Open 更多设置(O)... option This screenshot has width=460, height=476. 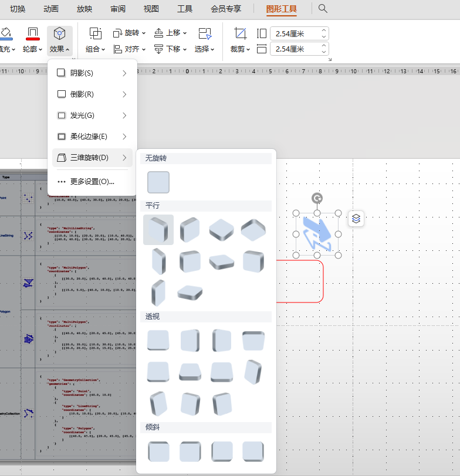(92, 182)
